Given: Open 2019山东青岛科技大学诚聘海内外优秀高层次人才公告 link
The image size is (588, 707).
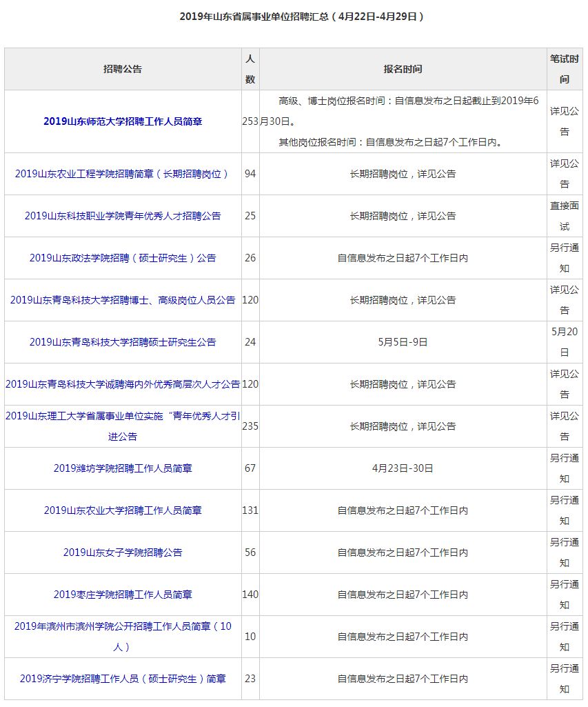Looking at the screenshot, I should (x=123, y=384).
